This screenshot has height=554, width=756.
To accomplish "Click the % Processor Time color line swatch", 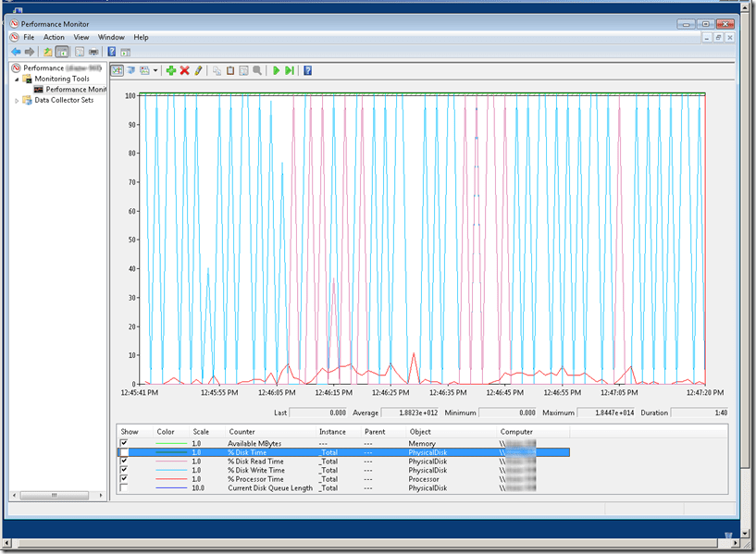I will (169, 479).
